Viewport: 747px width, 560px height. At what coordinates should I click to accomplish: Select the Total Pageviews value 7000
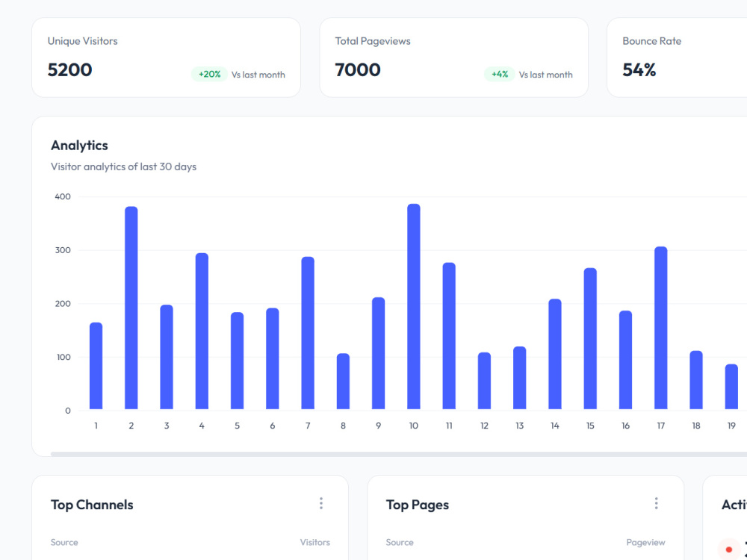(358, 70)
